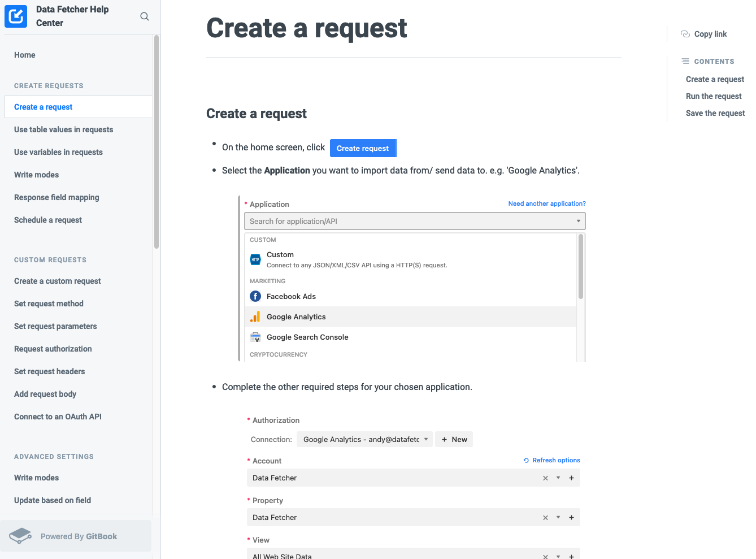Expand the Property dropdown arrow

[x=558, y=518]
